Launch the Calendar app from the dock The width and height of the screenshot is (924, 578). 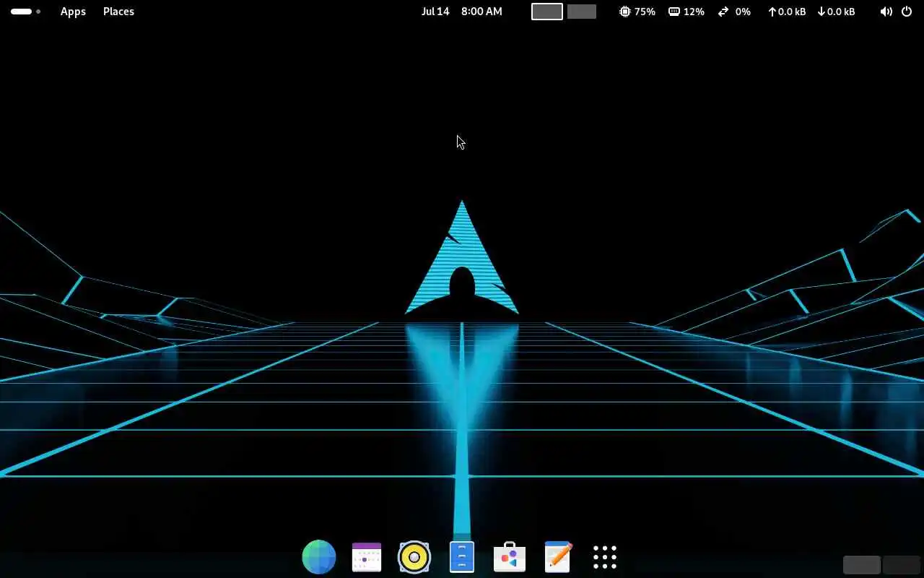coord(367,557)
